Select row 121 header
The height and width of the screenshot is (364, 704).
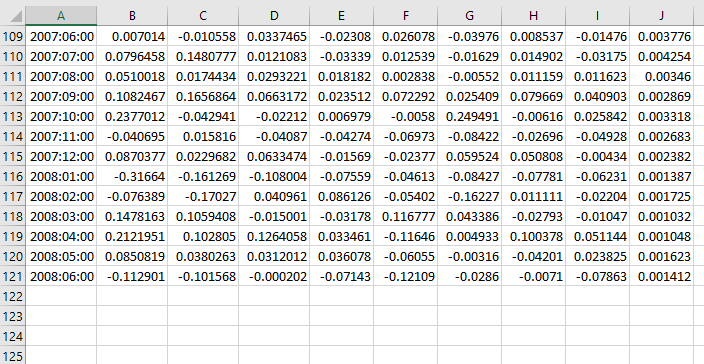[x=13, y=276]
